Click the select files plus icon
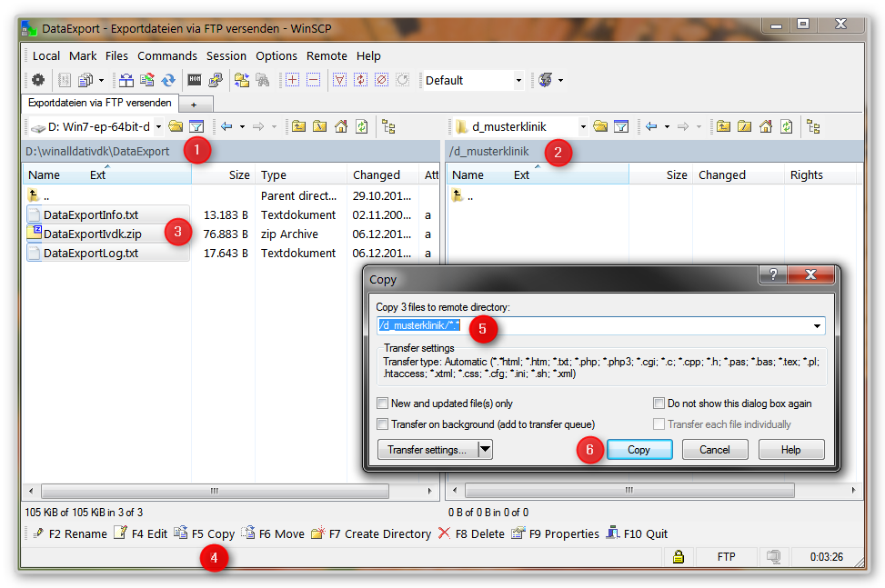Image resolution: width=885 pixels, height=588 pixels. coord(292,80)
